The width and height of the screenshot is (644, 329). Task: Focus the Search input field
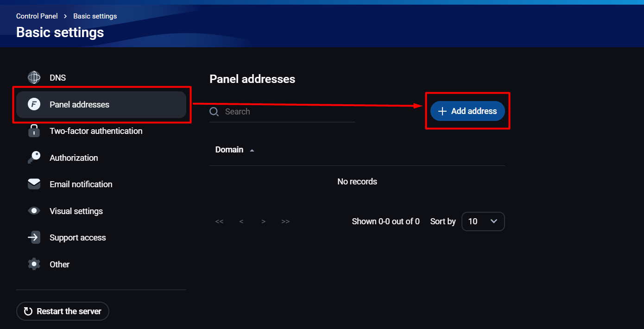pyautogui.click(x=282, y=112)
